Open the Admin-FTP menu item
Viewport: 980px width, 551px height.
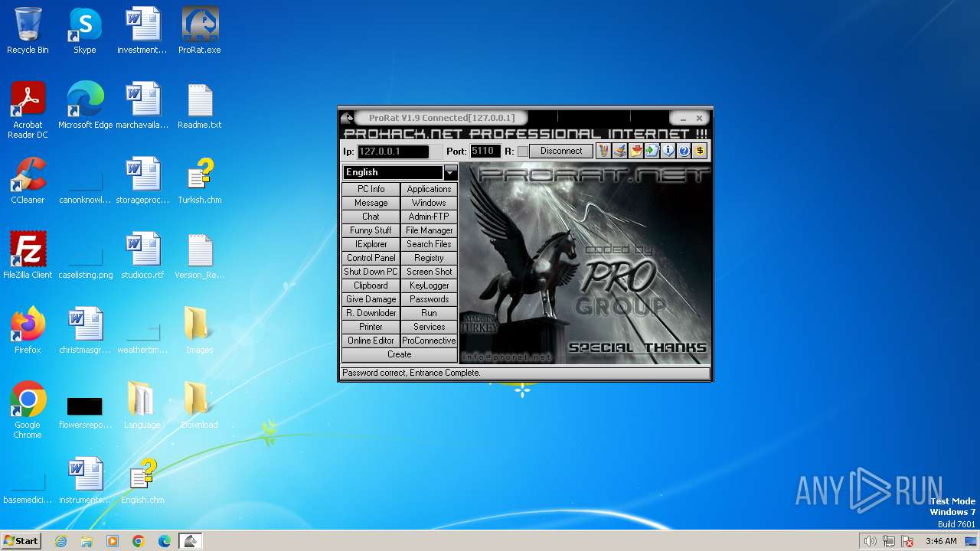(x=429, y=217)
